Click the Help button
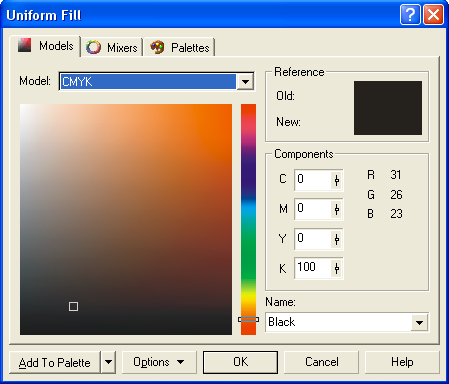The image size is (449, 384). (x=402, y=362)
